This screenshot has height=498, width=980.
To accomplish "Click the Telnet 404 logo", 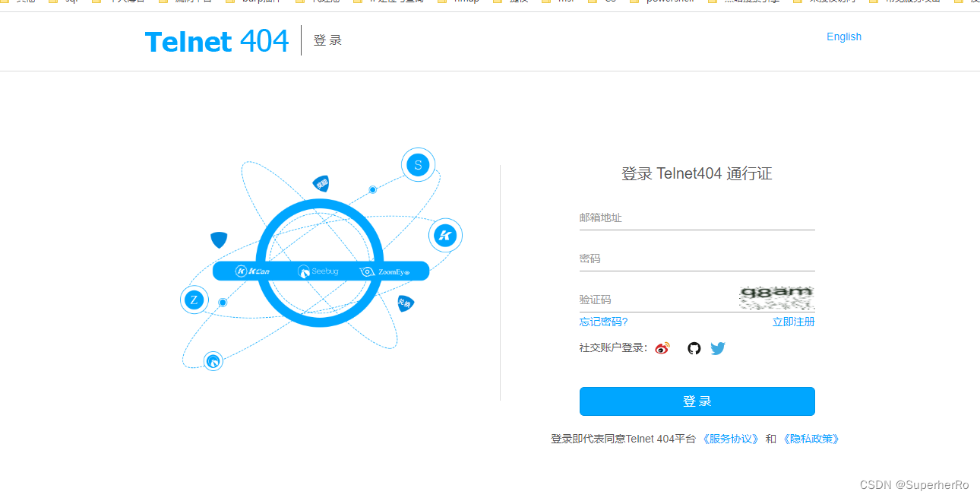I will click(217, 41).
